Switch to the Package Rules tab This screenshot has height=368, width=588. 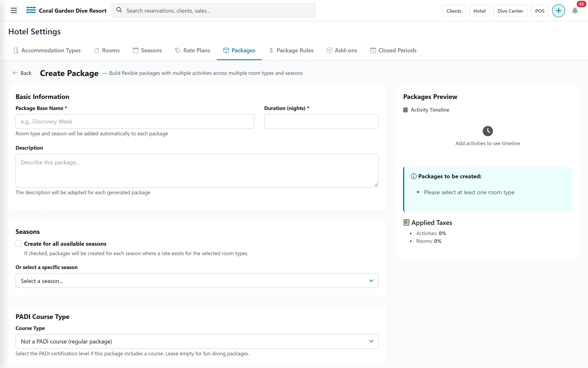point(291,50)
